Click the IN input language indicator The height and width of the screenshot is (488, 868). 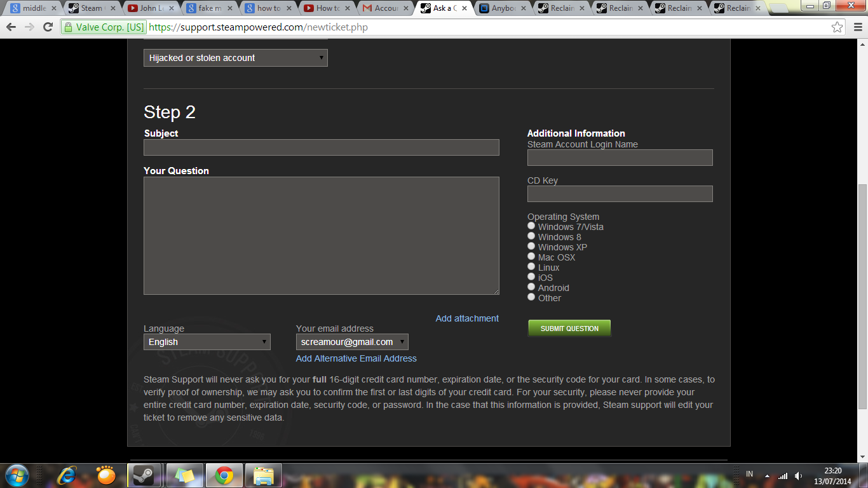pos(750,474)
